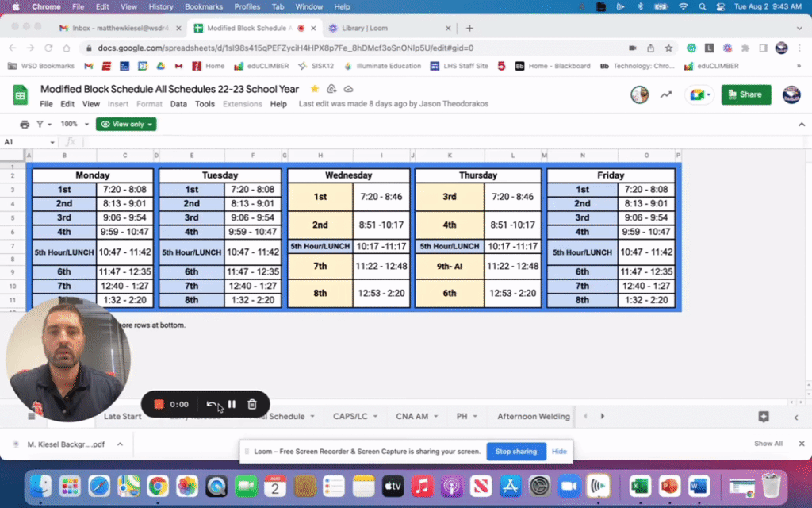Viewport: 812px width, 508px height.
Task: Open the activity dashboard trend icon
Action: tap(666, 94)
